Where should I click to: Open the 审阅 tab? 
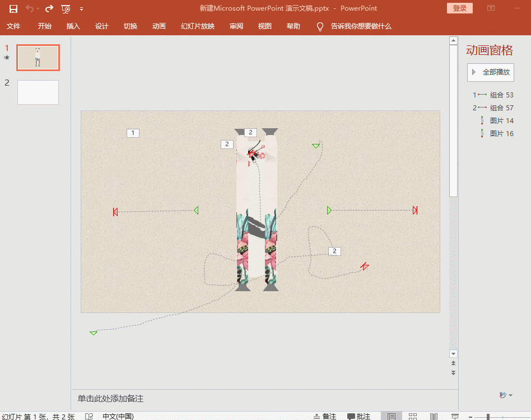click(236, 26)
